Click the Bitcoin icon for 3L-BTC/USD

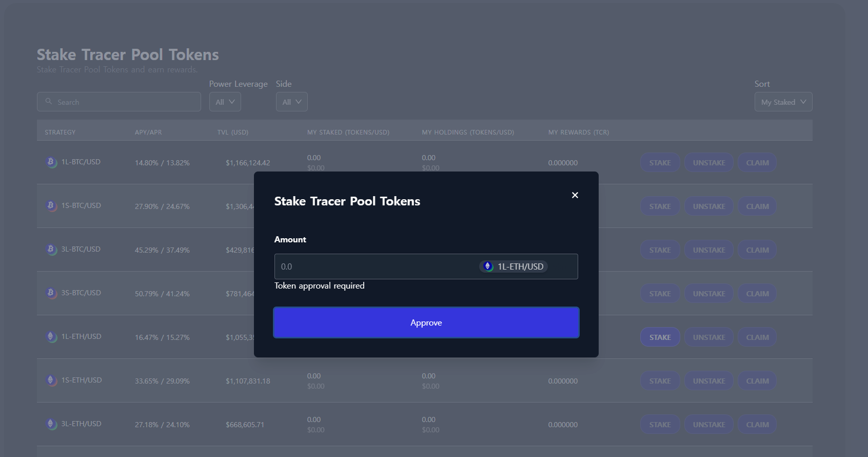tap(51, 250)
